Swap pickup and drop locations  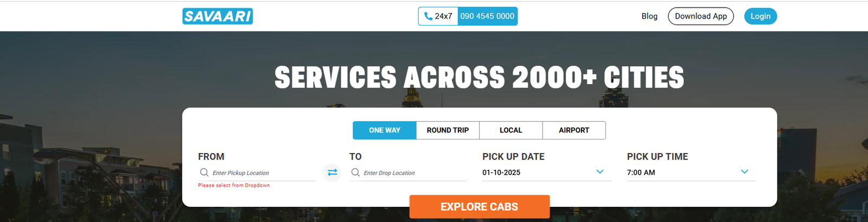[x=333, y=173]
